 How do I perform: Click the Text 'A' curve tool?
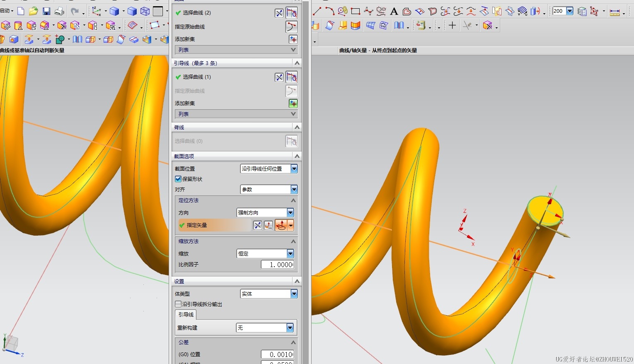pyautogui.click(x=394, y=11)
